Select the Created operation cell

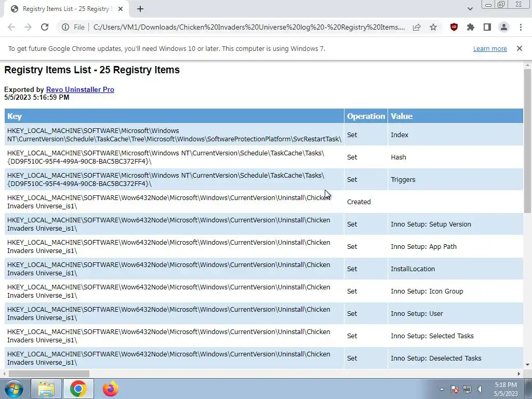(366, 202)
